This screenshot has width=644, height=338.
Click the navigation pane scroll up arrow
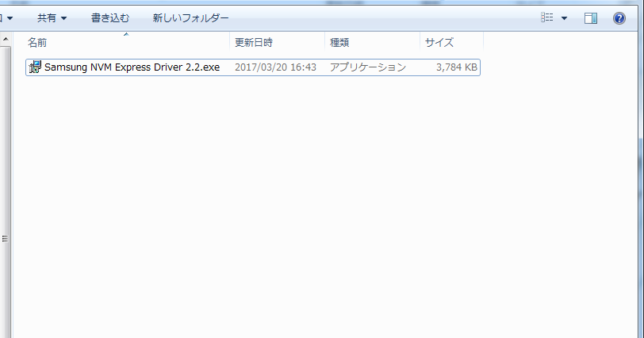(x=6, y=40)
